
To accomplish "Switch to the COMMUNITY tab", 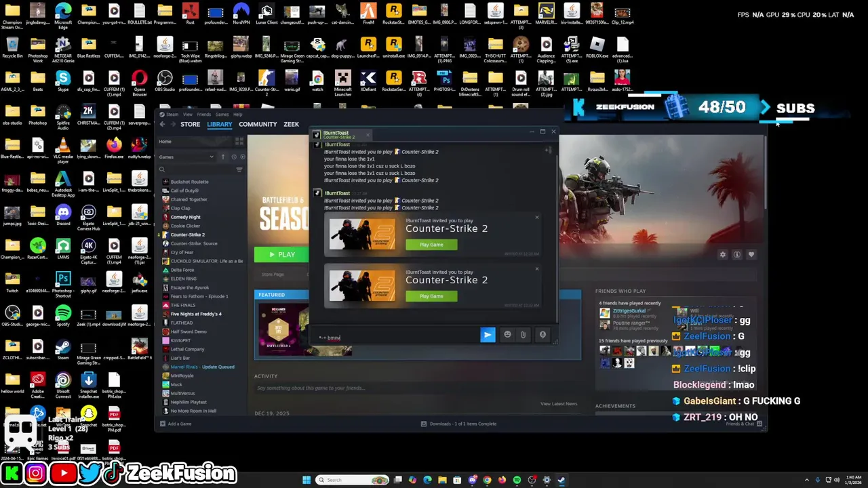I will [x=258, y=125].
